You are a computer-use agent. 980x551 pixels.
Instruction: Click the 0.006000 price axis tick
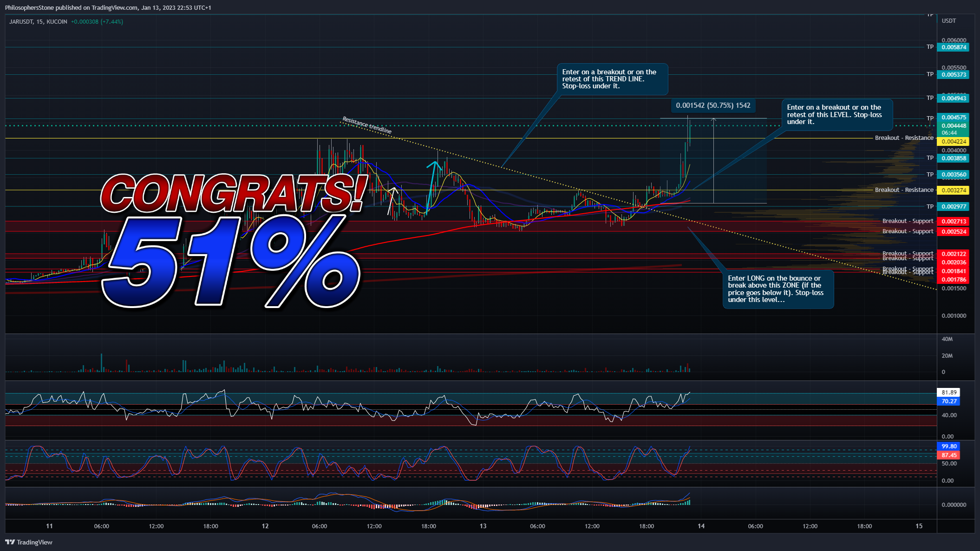[954, 40]
